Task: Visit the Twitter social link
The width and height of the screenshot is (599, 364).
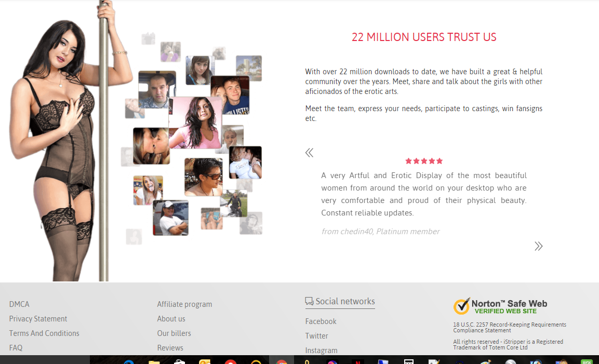Action: [x=316, y=336]
